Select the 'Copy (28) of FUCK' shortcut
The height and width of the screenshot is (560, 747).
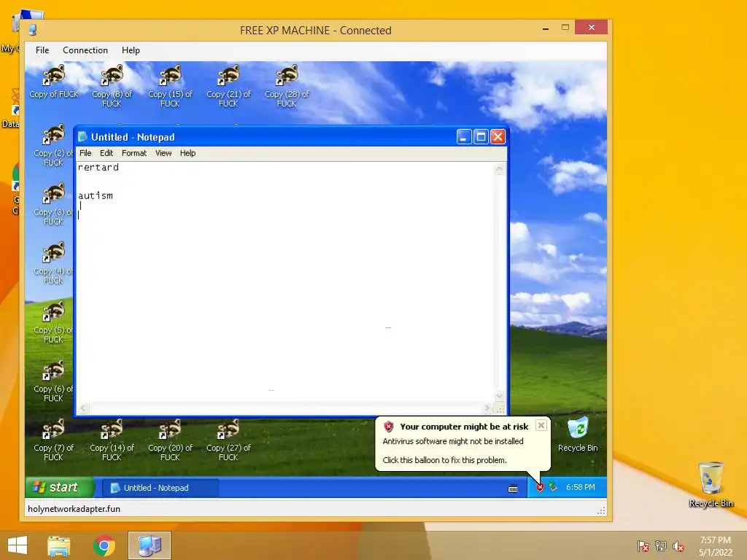point(286,86)
